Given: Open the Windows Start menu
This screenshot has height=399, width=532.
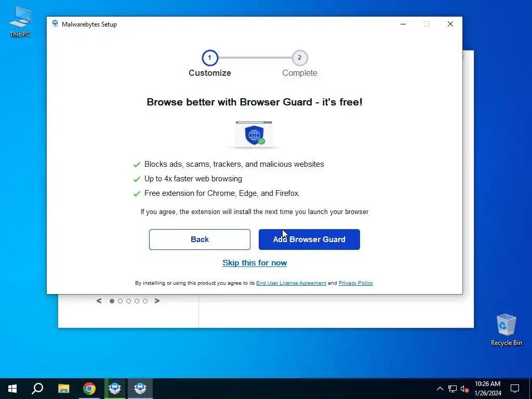Looking at the screenshot, I should pyautogui.click(x=12, y=389).
